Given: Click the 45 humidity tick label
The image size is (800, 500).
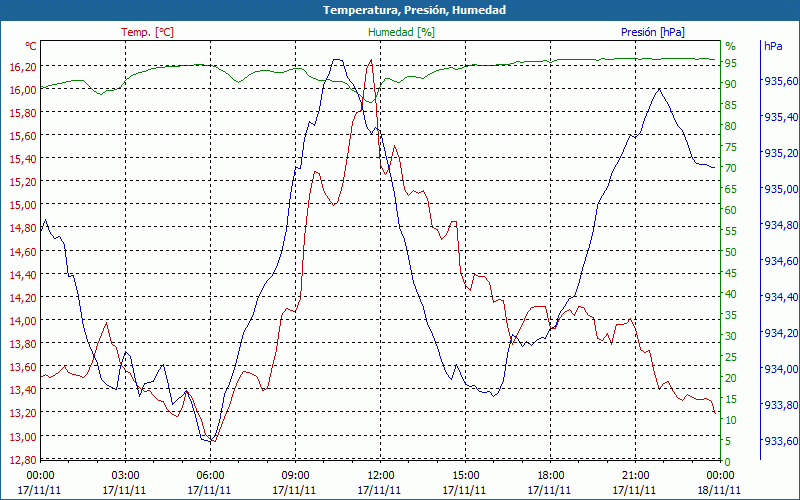Looking at the screenshot, I should coord(731,273).
